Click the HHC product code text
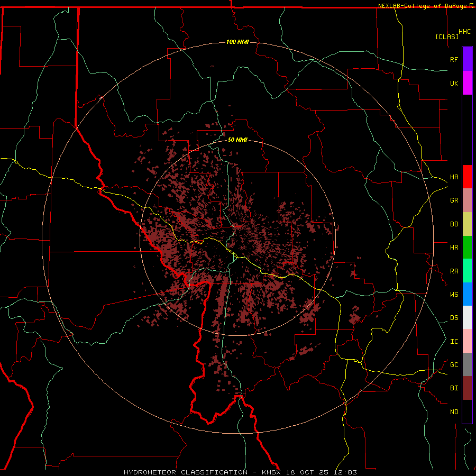 click(464, 32)
